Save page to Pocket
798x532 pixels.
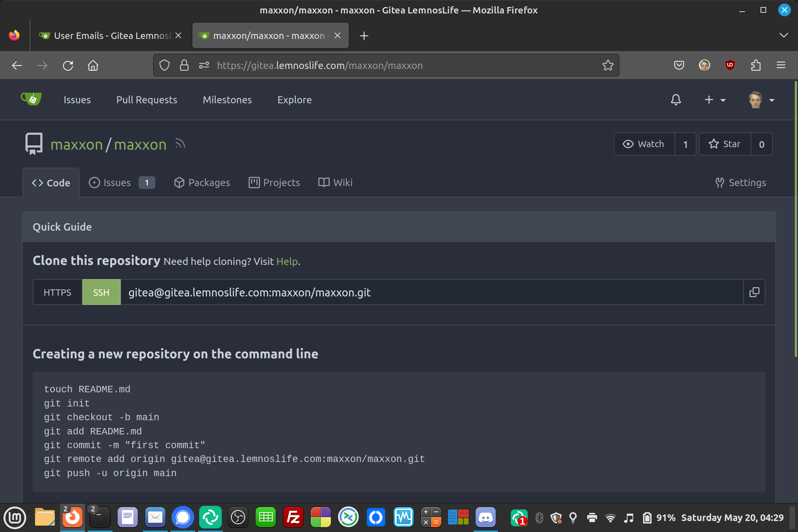click(679, 65)
